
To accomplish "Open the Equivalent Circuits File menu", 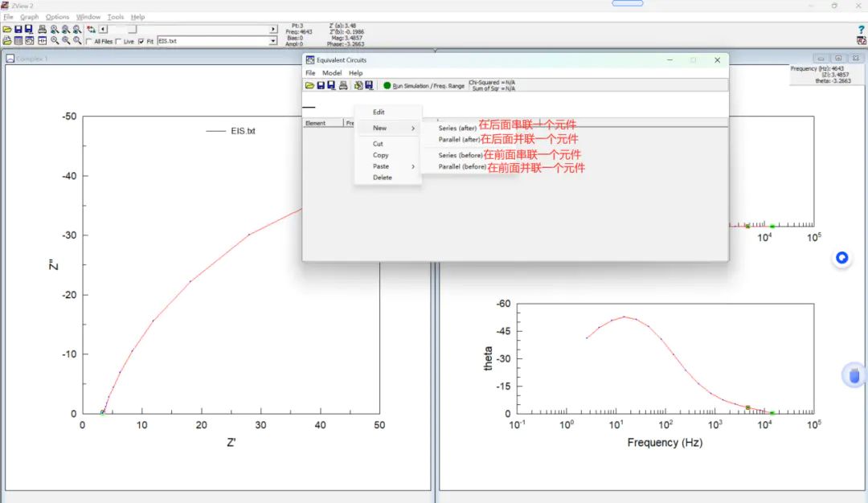I will [x=310, y=73].
